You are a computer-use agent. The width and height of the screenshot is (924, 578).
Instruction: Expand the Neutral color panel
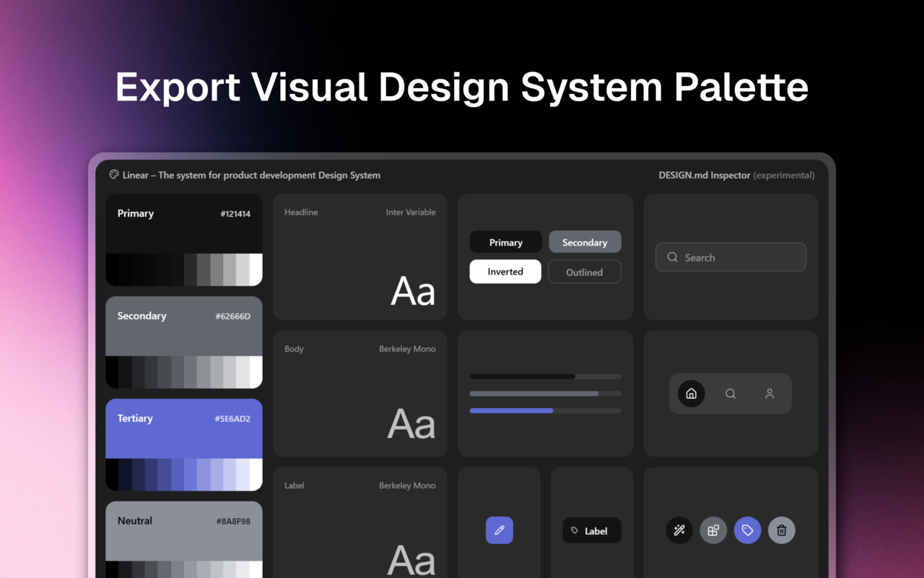coord(184,520)
